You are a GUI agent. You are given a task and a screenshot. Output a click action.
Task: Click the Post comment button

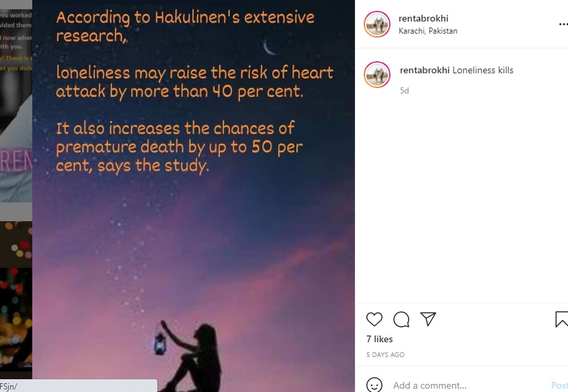tap(559, 385)
